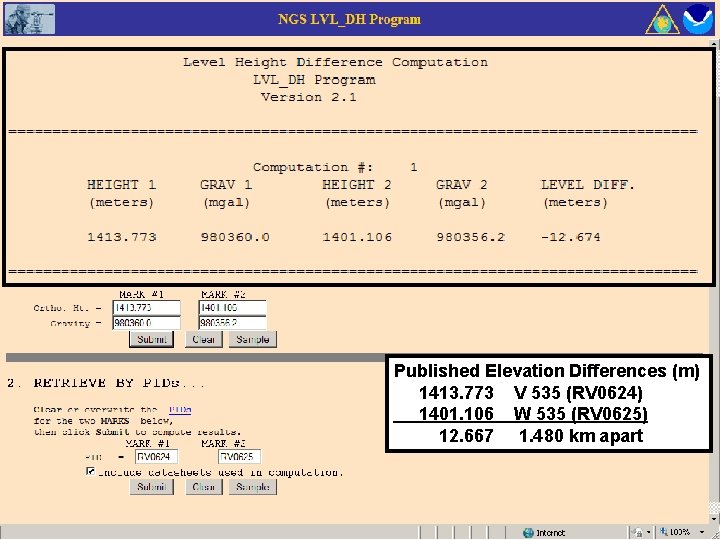Toggle include datasheets checkbox
This screenshot has height=540, width=720.
[90, 471]
